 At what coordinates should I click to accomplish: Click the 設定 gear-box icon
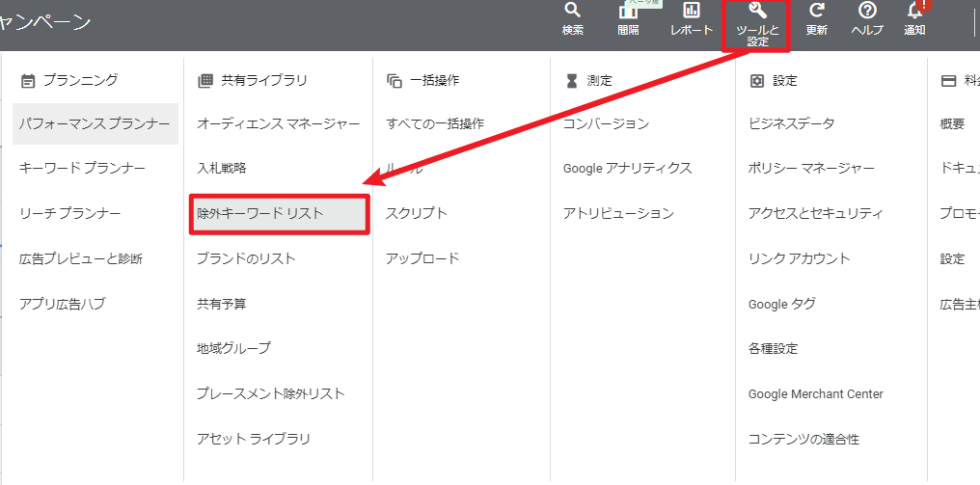757,81
